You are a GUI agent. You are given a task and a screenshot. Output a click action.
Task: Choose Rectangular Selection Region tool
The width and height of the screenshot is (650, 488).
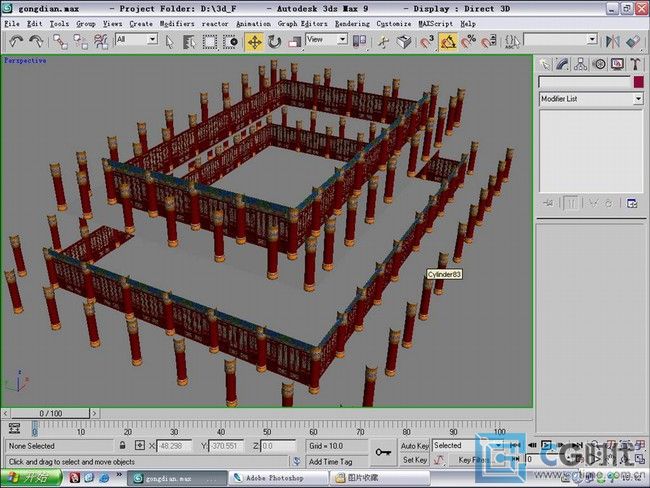[x=210, y=41]
